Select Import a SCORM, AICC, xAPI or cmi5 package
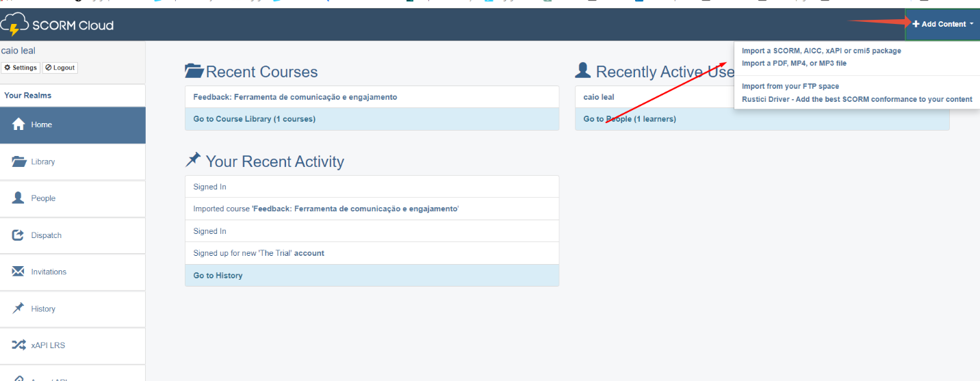Image resolution: width=980 pixels, height=381 pixels. (821, 51)
